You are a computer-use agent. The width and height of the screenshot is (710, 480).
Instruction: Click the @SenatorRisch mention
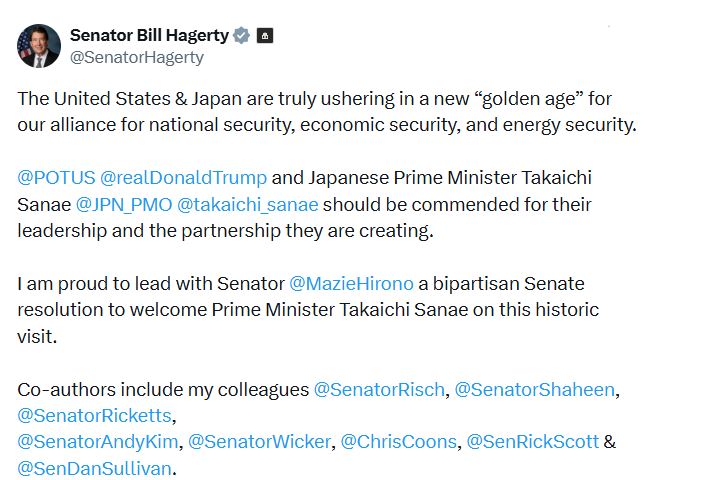click(379, 389)
